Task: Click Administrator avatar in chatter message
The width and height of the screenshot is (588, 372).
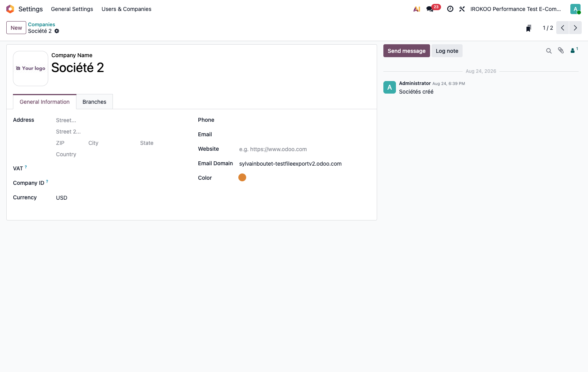Action: (x=390, y=87)
